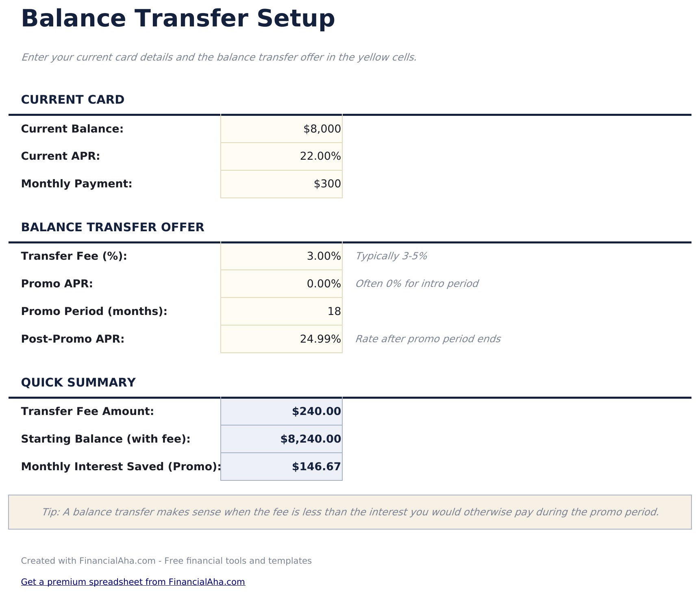700x595 pixels.
Task: Click the "Created with FinancialAha.com" footer text
Action: click(166, 561)
